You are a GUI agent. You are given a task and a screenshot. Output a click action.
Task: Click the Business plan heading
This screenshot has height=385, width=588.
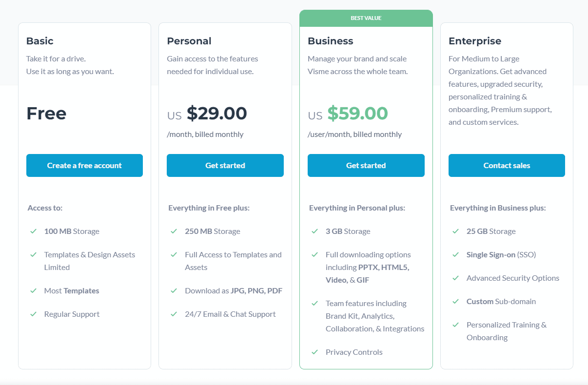click(x=330, y=41)
